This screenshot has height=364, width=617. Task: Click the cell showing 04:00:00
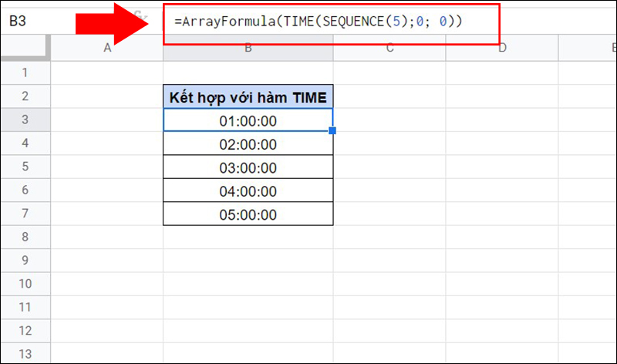click(x=248, y=190)
